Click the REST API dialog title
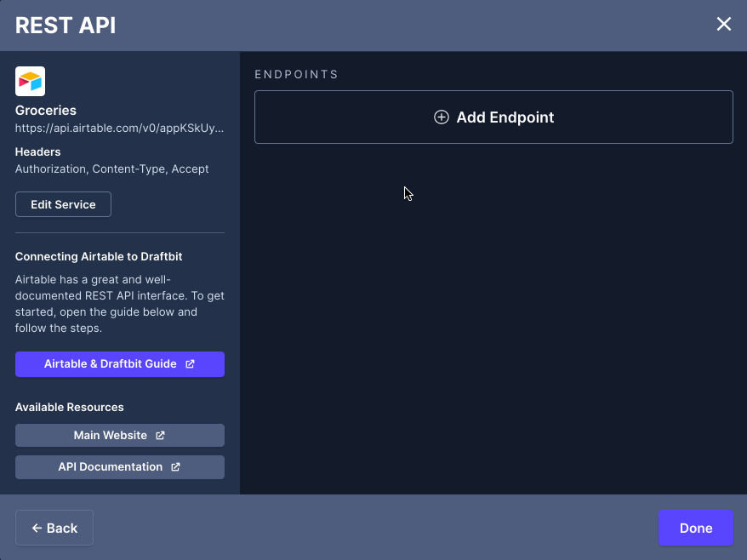 66,26
